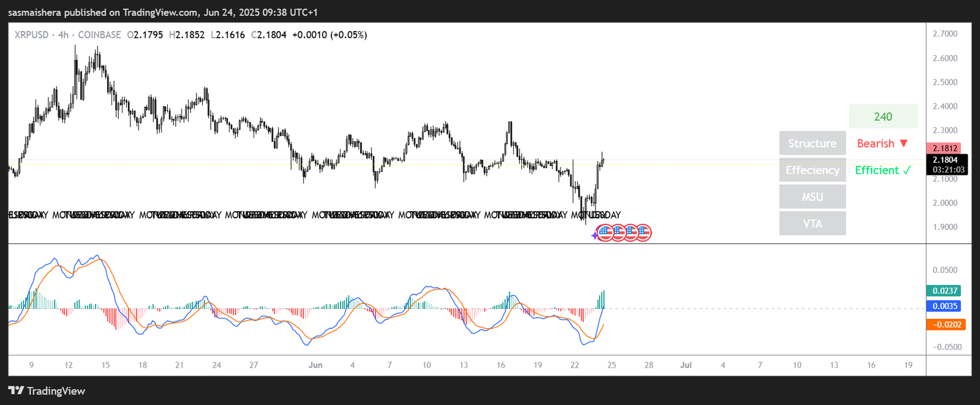
Task: Click the Efficient checkmark cell
Action: (883, 170)
